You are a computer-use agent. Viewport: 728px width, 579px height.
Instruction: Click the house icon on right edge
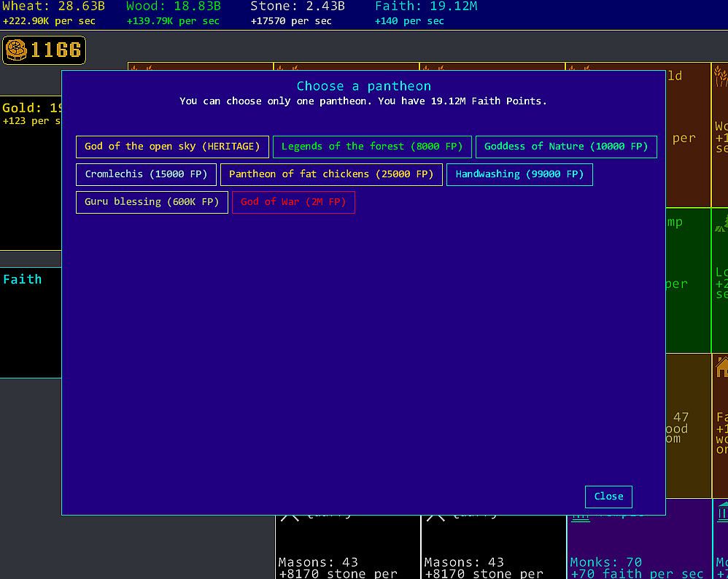pos(721,367)
